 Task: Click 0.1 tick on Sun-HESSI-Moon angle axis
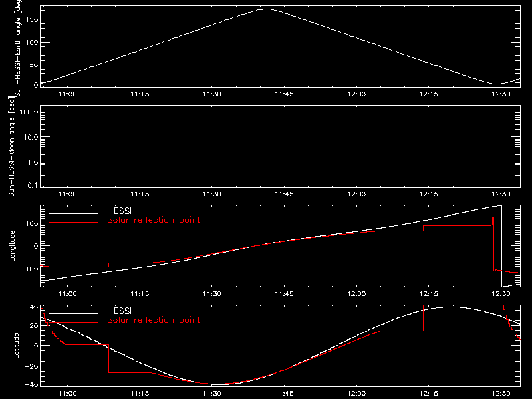33,185
